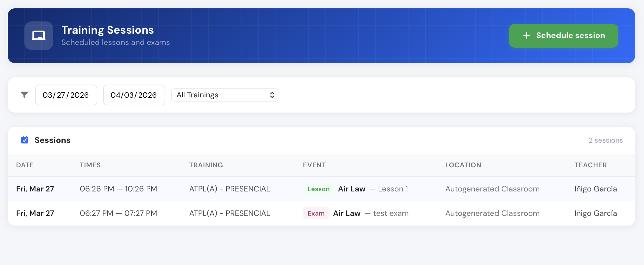Image resolution: width=644 pixels, height=265 pixels.
Task: Click the '2 sessions' count label
Action: click(606, 140)
